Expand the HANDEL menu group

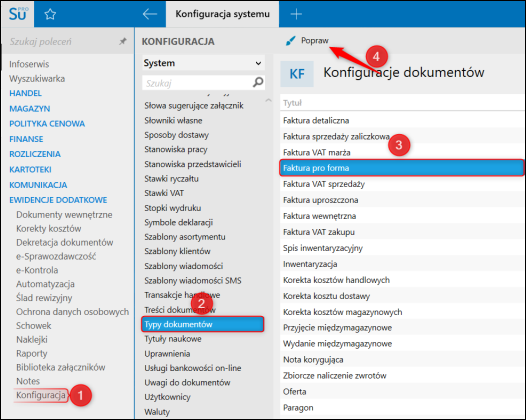[25, 93]
